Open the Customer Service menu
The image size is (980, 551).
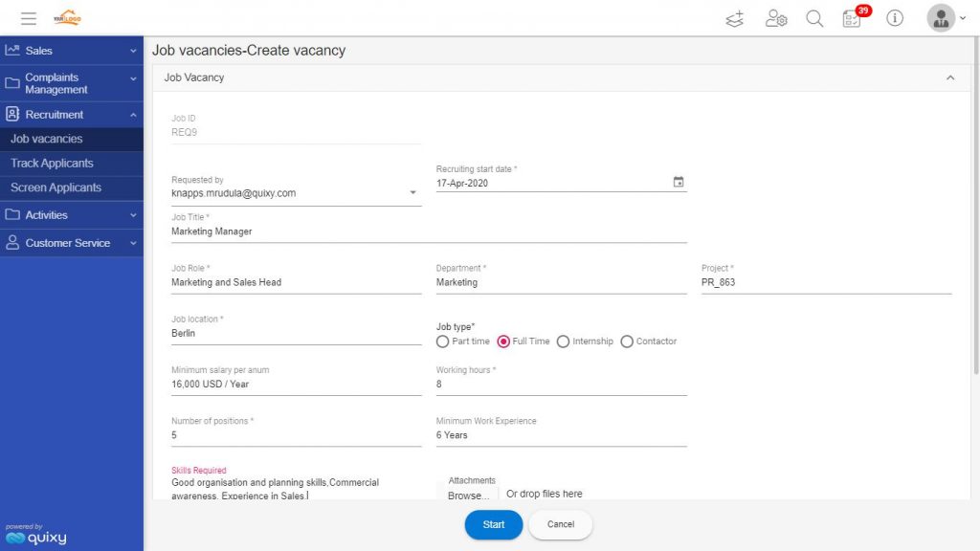tap(71, 243)
